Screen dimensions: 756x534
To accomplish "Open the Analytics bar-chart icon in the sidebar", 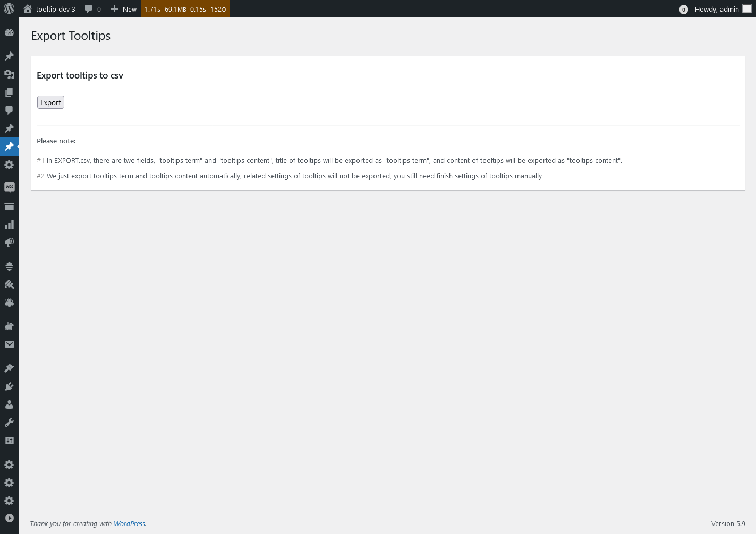I will [9, 224].
